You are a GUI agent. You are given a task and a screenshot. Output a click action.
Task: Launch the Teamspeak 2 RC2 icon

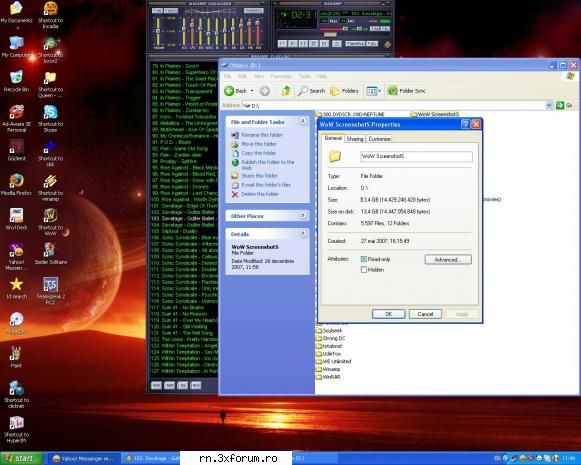(x=50, y=290)
